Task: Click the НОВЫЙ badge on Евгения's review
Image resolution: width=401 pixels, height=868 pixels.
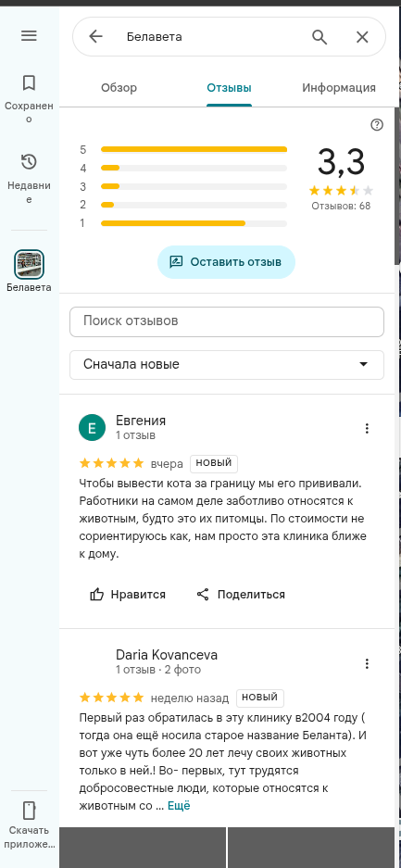Action: [214, 463]
